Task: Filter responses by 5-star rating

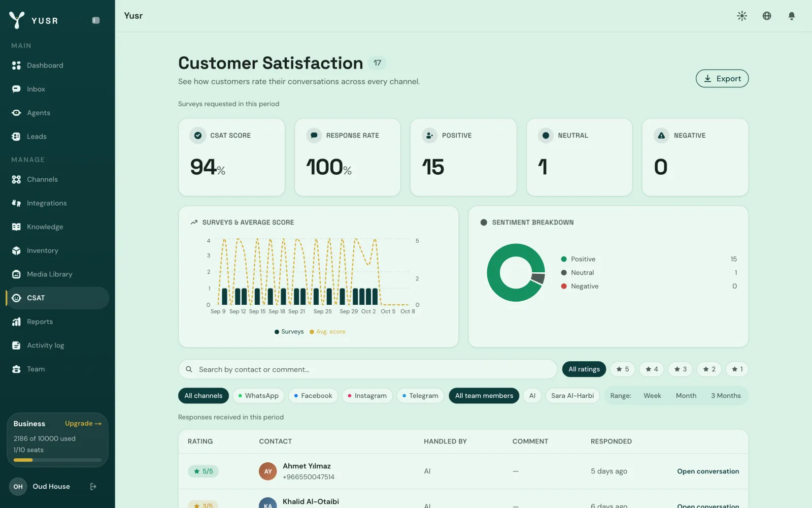Action: coord(622,369)
